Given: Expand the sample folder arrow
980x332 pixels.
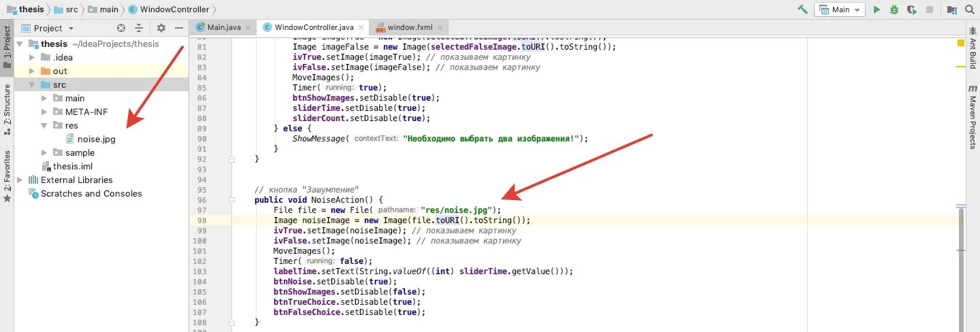Looking at the screenshot, I should click(x=44, y=152).
